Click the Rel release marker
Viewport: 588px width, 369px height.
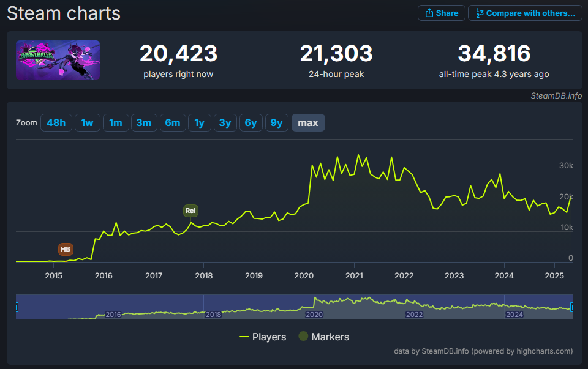pyautogui.click(x=190, y=211)
